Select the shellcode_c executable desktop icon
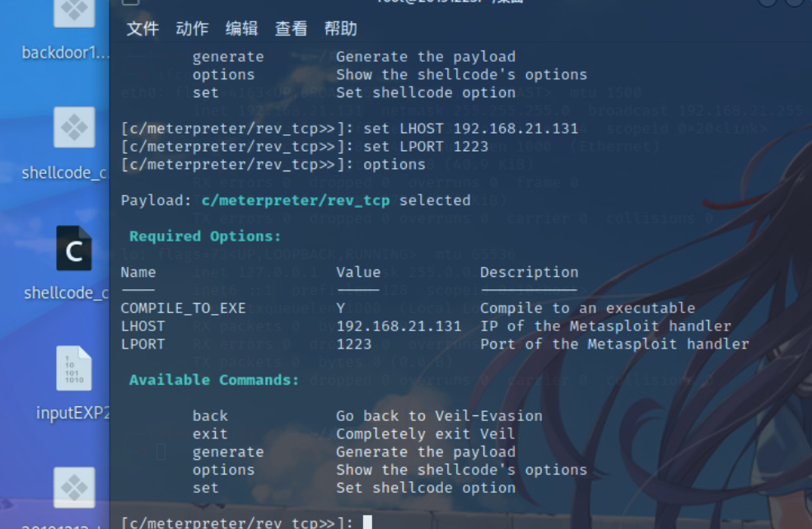 [x=74, y=128]
